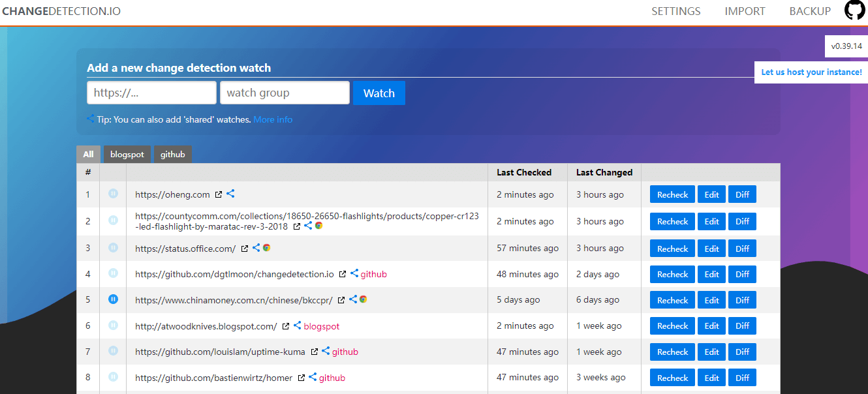Image resolution: width=868 pixels, height=394 pixels.
Task: Click Chrome icon on chinamoney.com.cn row
Action: tap(363, 299)
